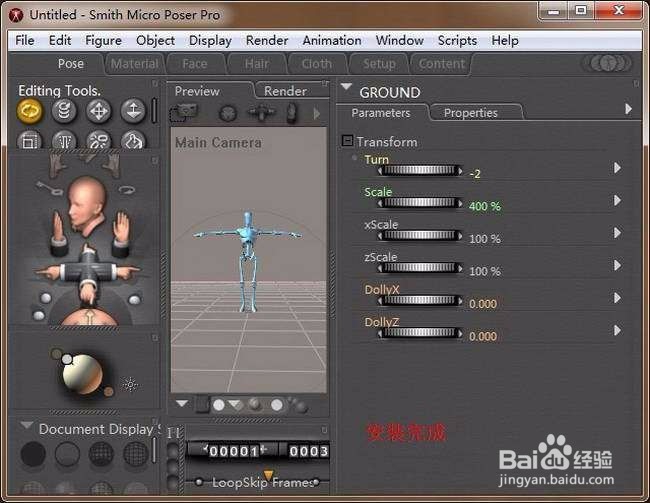Switch to the Hair room tab
The image size is (650, 503).
(x=256, y=64)
